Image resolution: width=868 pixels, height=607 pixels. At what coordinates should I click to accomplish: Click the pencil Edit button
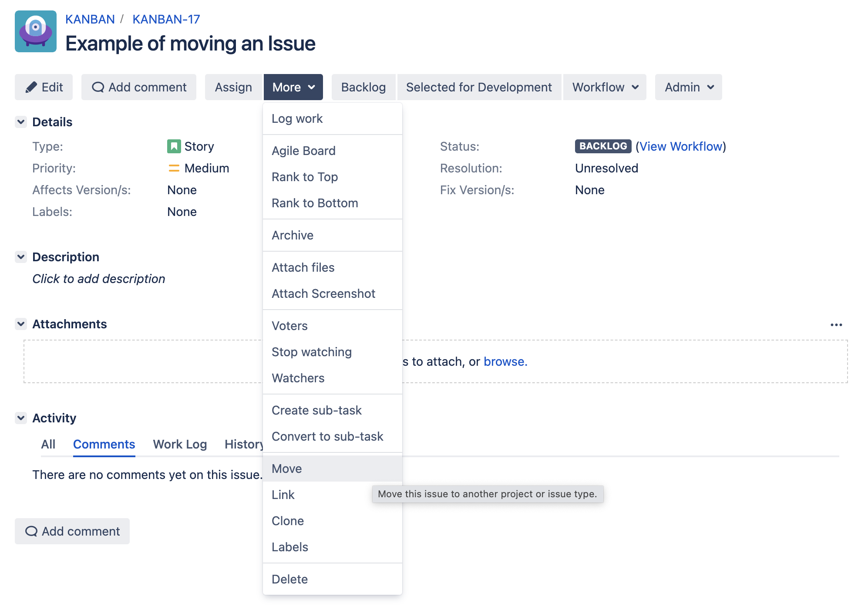click(x=44, y=87)
